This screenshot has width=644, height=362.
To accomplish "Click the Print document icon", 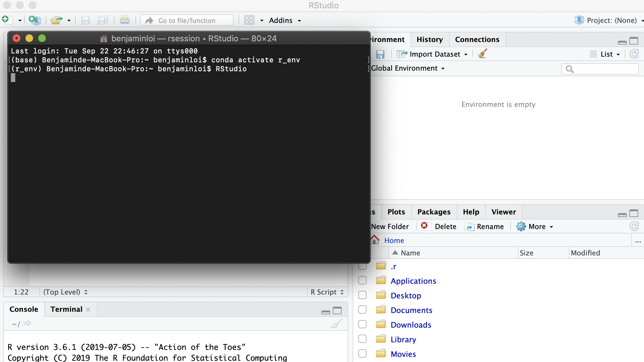I will coord(125,20).
